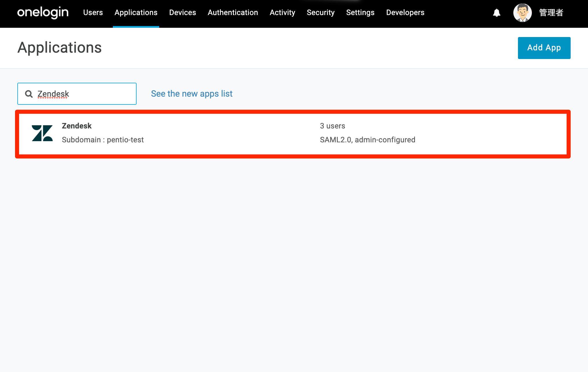Open the Developers menu
The height and width of the screenshot is (372, 588).
coord(405,12)
